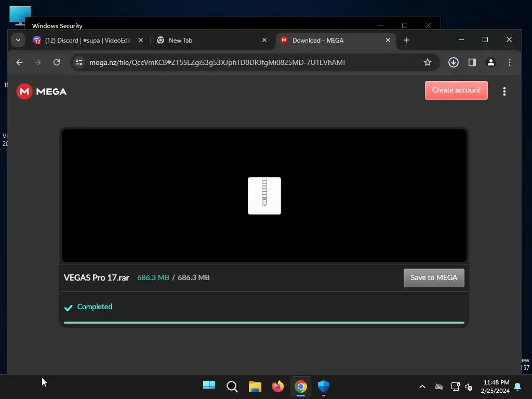Toggle Chrome side panel

472,62
